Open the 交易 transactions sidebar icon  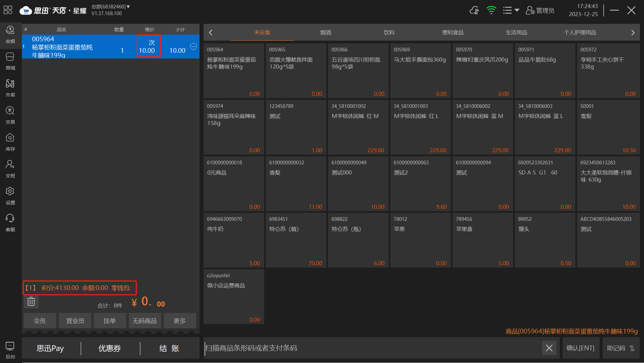click(10, 115)
